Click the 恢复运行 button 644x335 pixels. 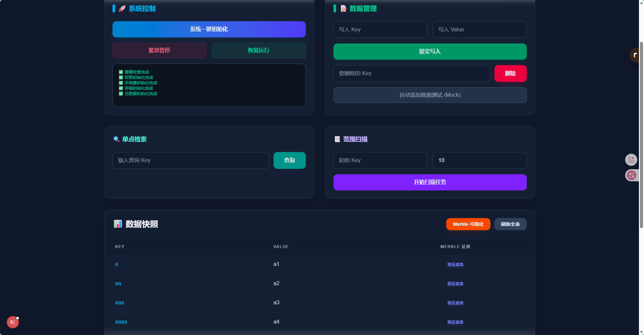[259, 51]
